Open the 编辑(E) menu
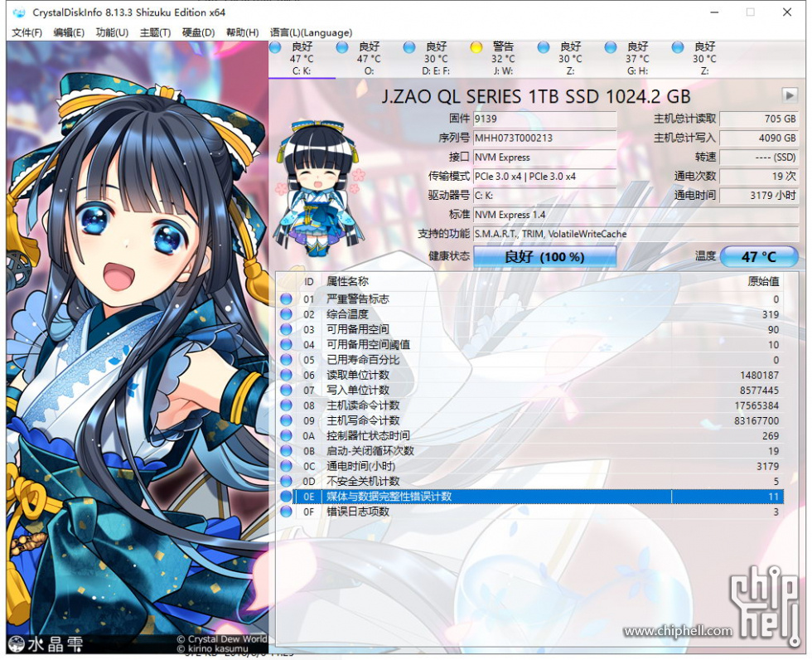The height and width of the screenshot is (660, 812). (x=69, y=32)
